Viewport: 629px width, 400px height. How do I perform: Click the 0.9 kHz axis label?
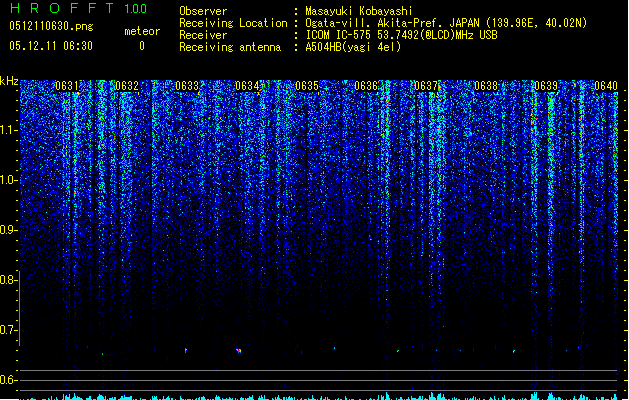pos(9,230)
